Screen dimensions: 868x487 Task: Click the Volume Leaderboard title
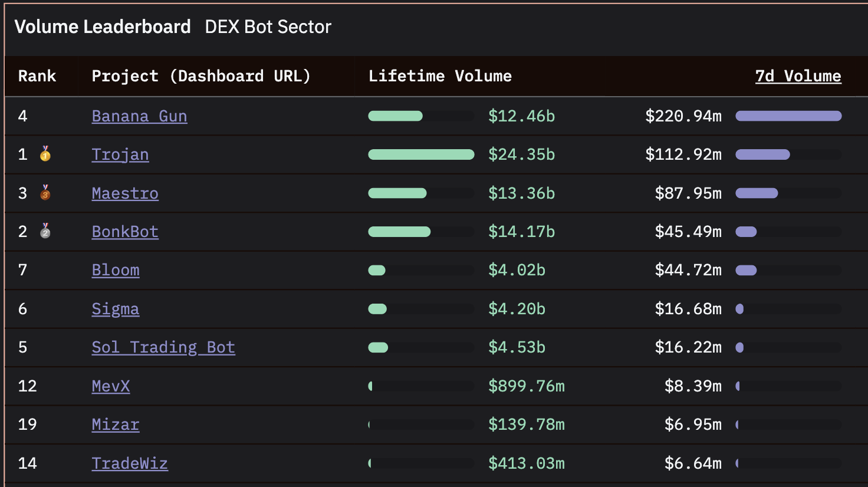pyautogui.click(x=103, y=27)
